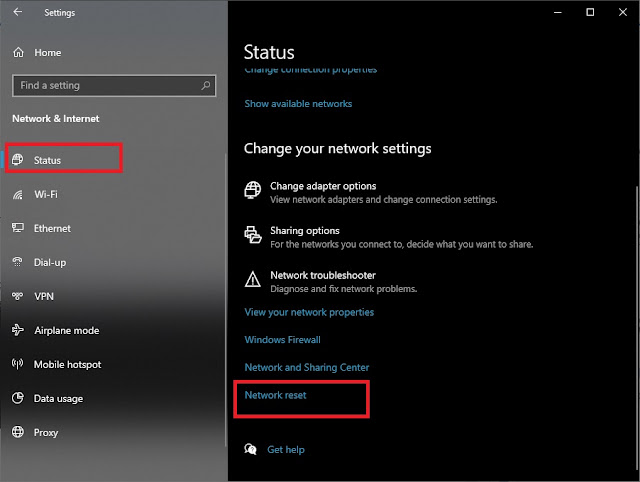Click the Proxy globe icon
The image size is (640, 482).
click(18, 432)
